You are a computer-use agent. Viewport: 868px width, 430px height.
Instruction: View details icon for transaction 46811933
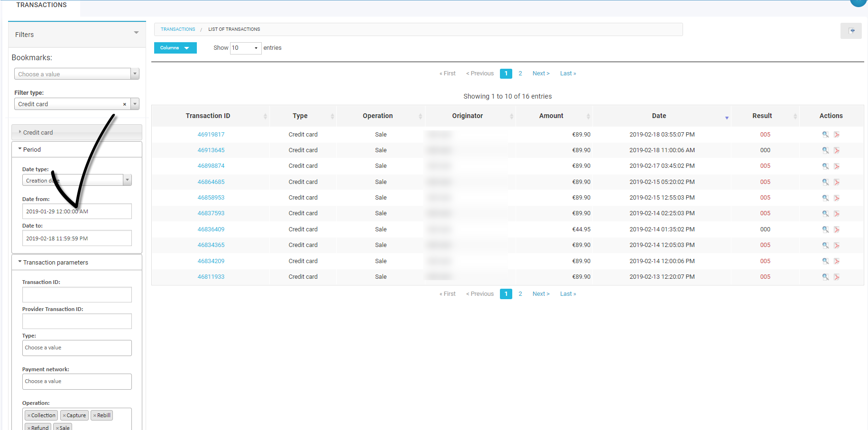coord(825,277)
